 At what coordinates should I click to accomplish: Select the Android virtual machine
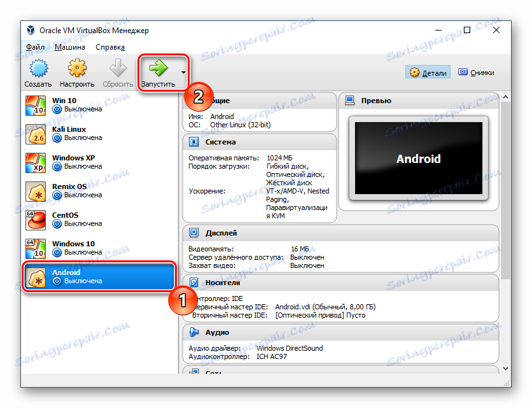[x=100, y=277]
